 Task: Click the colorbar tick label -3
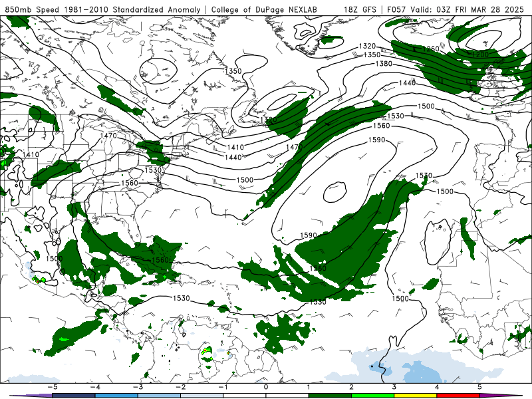(x=138, y=387)
